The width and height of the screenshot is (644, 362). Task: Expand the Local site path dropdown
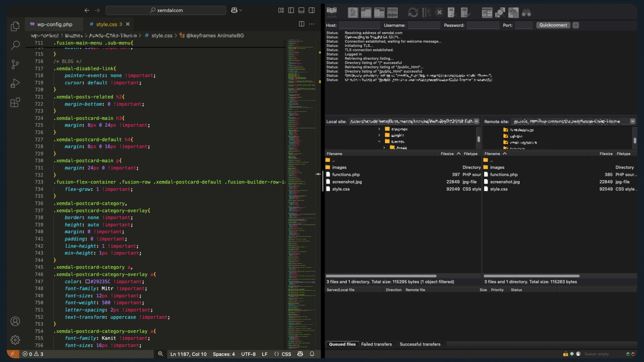point(476,121)
